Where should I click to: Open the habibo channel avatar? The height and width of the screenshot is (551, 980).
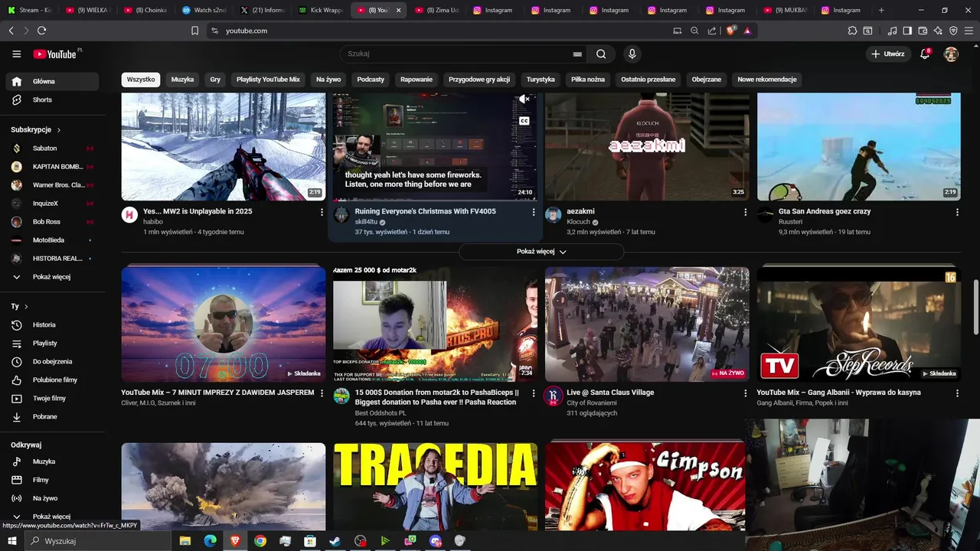pyautogui.click(x=130, y=215)
